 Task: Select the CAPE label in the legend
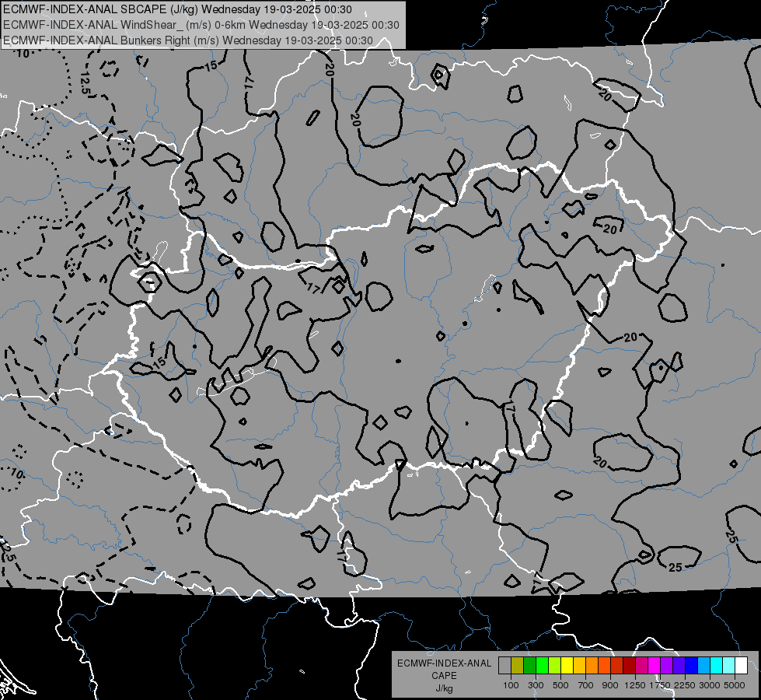pyautogui.click(x=444, y=676)
